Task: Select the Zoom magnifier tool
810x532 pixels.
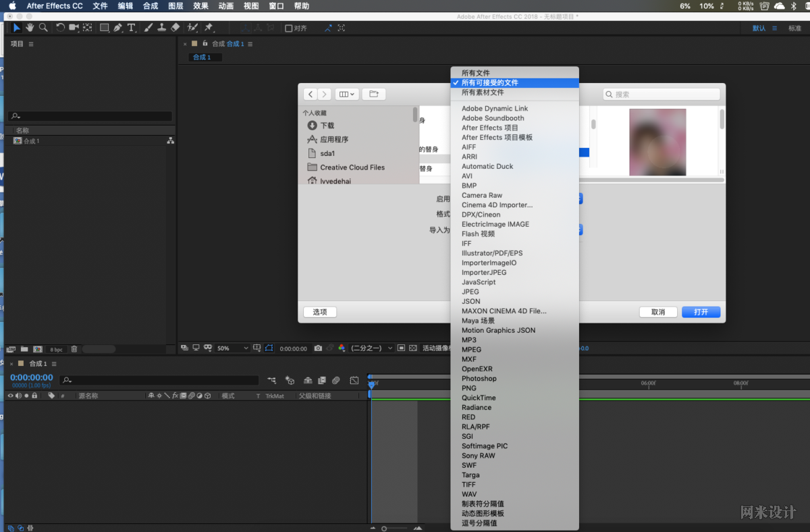Action: (43, 28)
